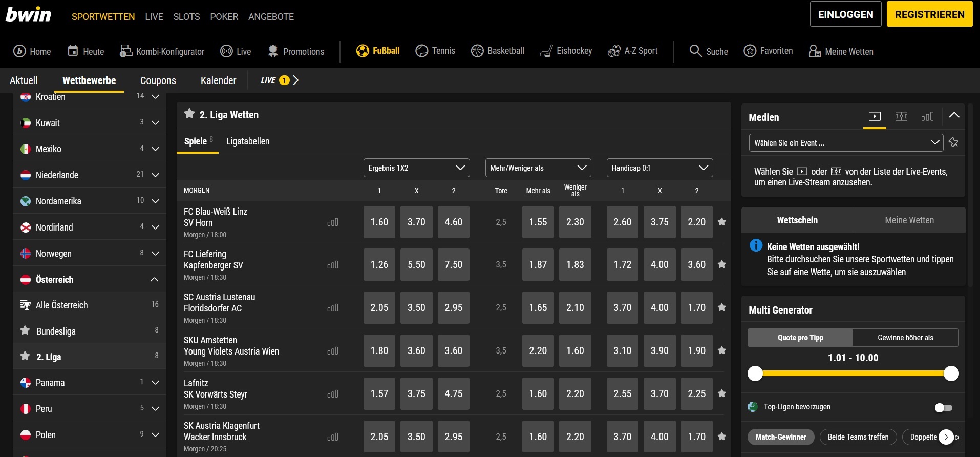Open statistics for FC Liefering match
This screenshot has height=457, width=980.
[x=333, y=265]
